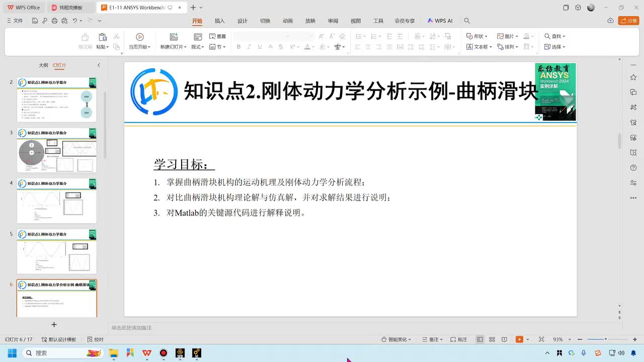
Task: Adjust the zoom slider handle
Action: click(x=606, y=339)
